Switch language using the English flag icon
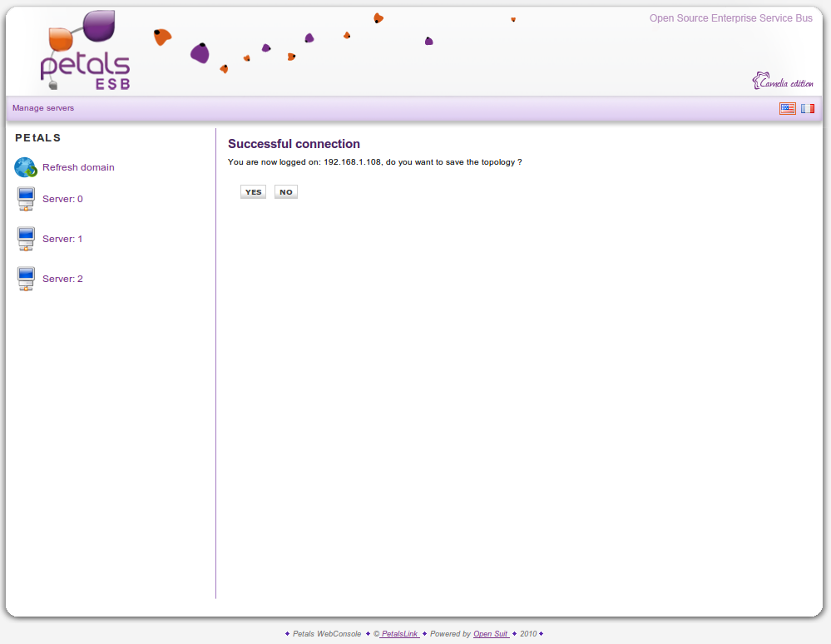The height and width of the screenshot is (644, 831). tap(787, 108)
